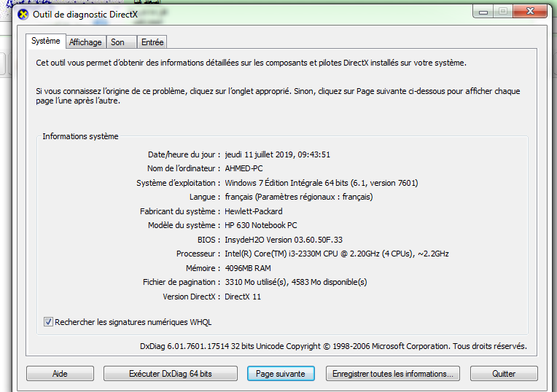Click the InsydeH2O BIOS version text
557x392 pixels.
coord(284,240)
